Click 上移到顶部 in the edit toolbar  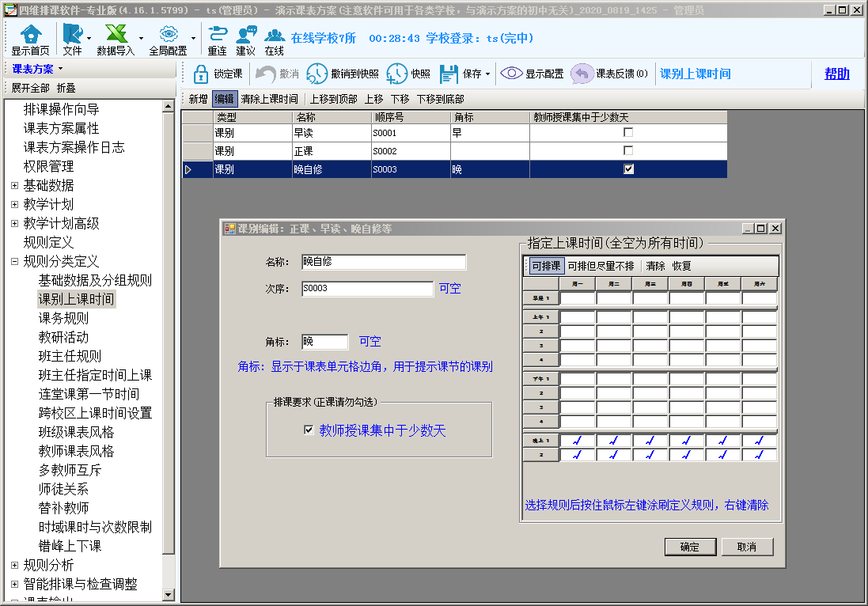(x=332, y=99)
